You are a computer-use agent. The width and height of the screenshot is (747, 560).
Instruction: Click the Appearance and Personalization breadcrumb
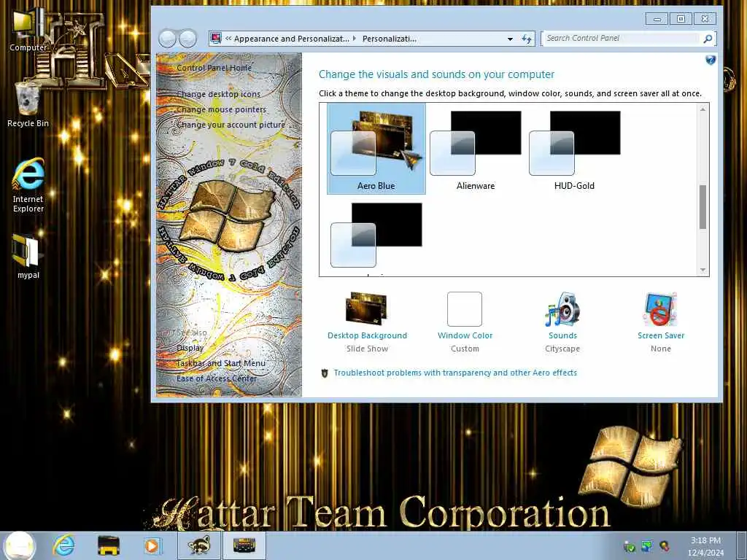click(292, 39)
